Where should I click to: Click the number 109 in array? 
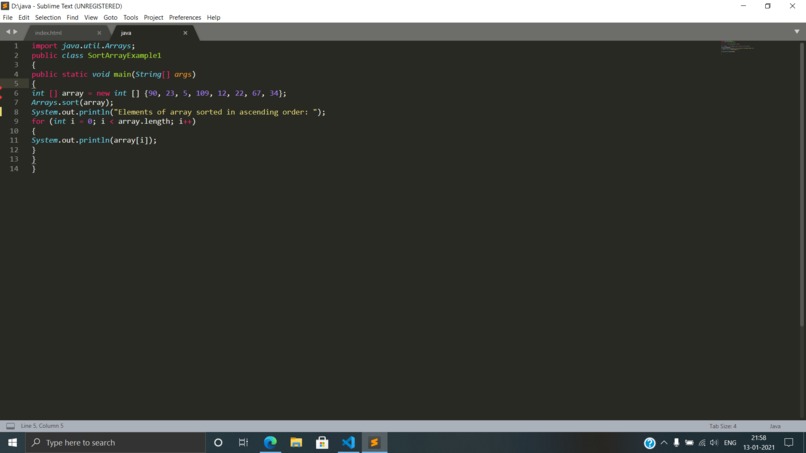click(203, 93)
